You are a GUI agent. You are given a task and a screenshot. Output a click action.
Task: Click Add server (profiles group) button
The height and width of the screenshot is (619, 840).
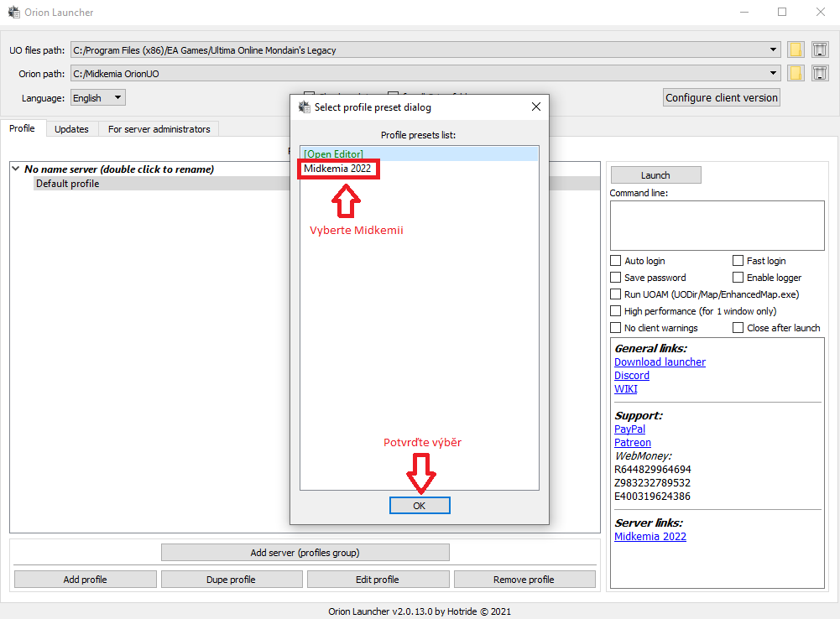click(x=305, y=553)
